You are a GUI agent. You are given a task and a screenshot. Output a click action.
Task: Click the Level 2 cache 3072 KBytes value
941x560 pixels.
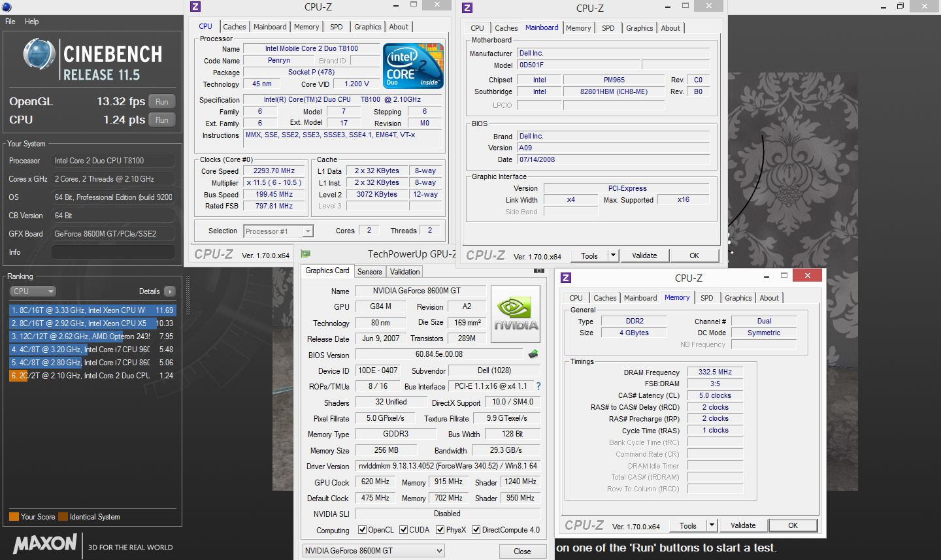pyautogui.click(x=376, y=194)
